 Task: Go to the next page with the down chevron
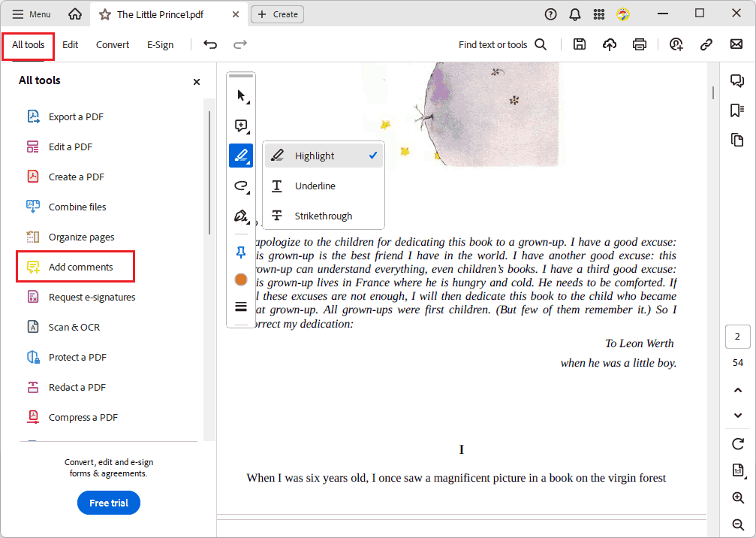(738, 416)
